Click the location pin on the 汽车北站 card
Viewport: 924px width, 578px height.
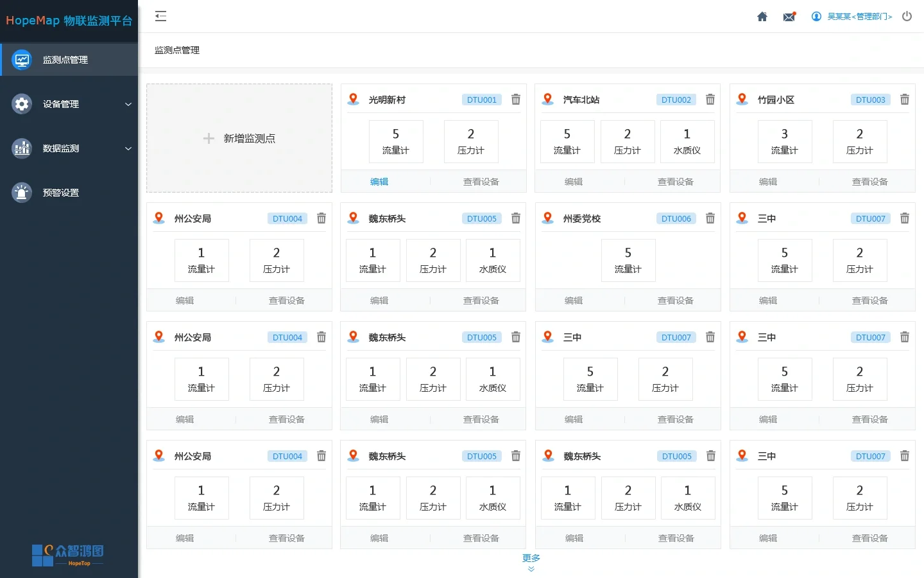(x=547, y=98)
